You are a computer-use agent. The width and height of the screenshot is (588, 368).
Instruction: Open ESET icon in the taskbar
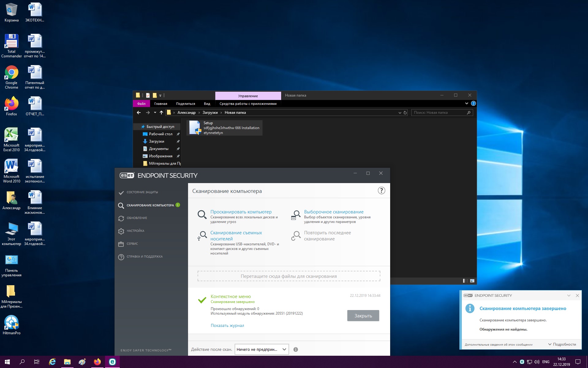click(112, 362)
